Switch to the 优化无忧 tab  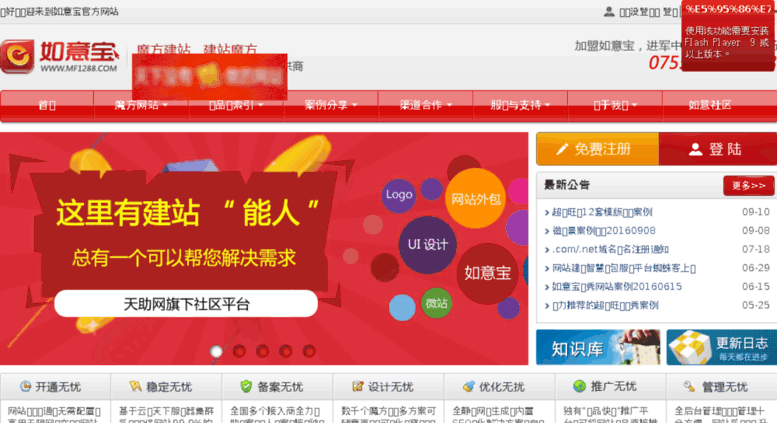pos(500,386)
